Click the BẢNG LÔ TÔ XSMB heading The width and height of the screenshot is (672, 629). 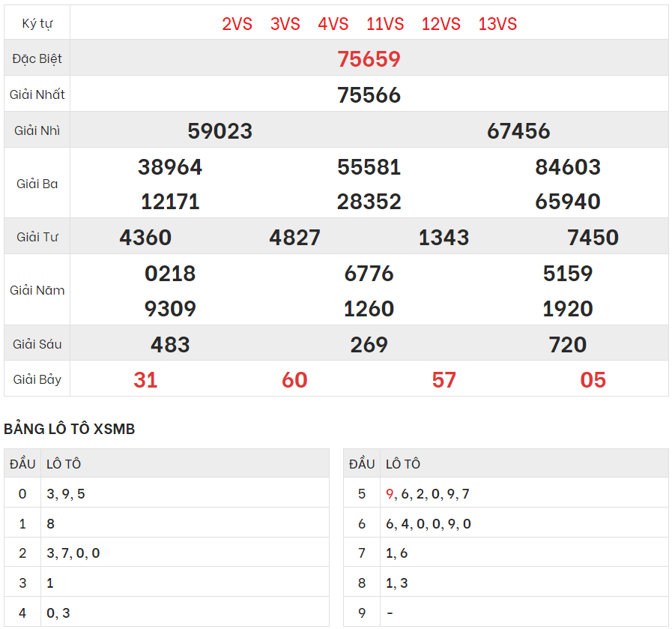click(x=70, y=429)
